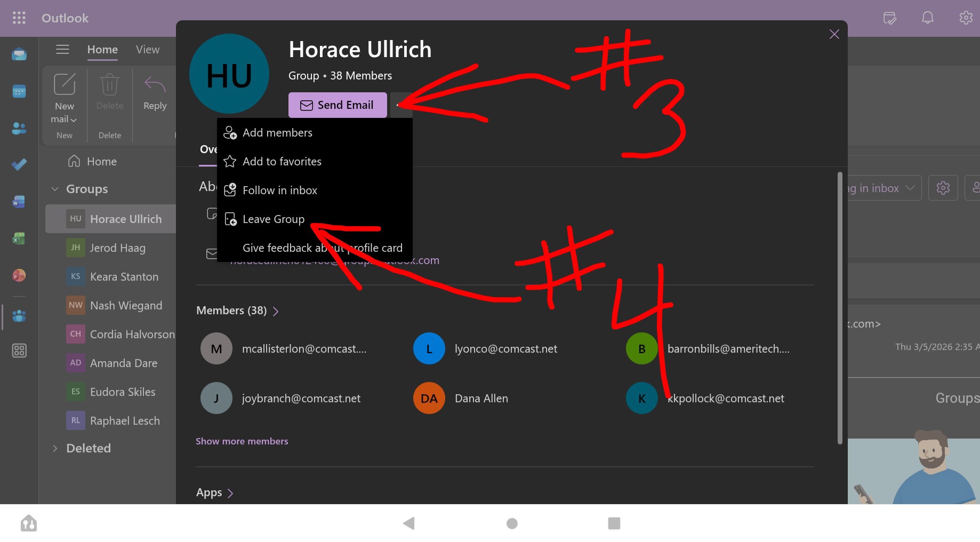The height and width of the screenshot is (542, 980).
Task: Select Give feedback about profile card
Action: (315, 248)
